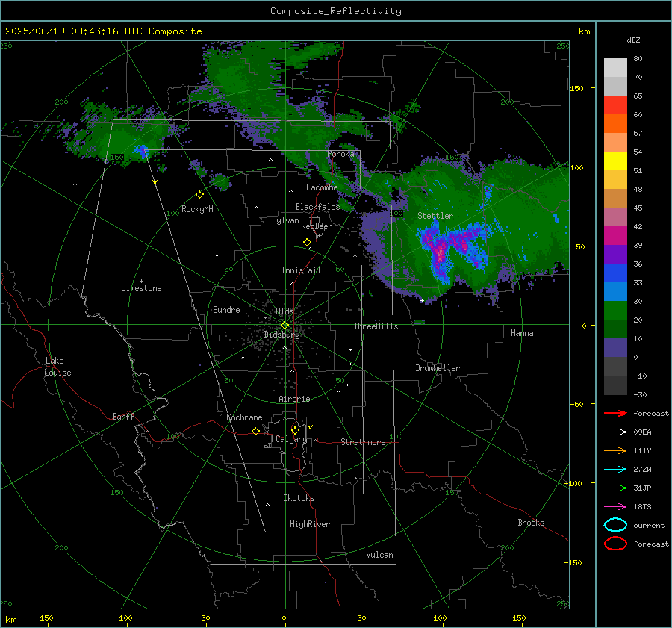Click the yellow 51-54 dBZ color swatch
Screen dimensions: 672x628
pyautogui.click(x=615, y=161)
